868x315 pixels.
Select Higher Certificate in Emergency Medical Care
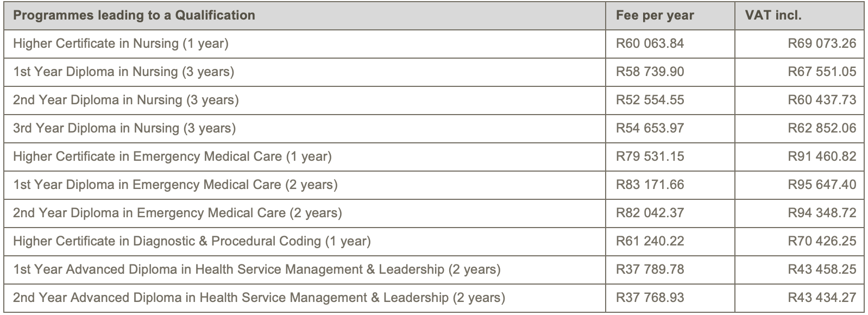172,156
